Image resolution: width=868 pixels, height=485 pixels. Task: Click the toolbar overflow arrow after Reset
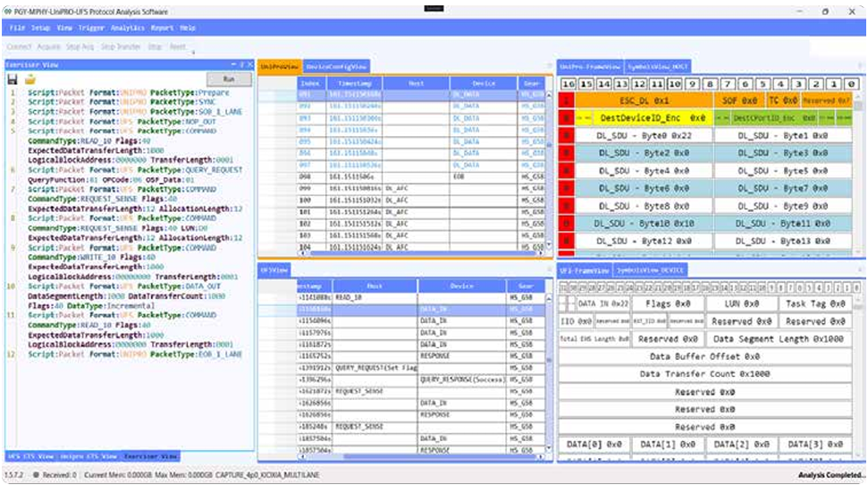tap(193, 52)
